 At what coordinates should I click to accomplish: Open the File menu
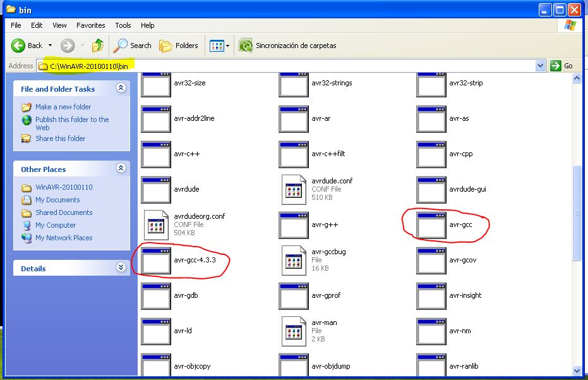coord(16,25)
